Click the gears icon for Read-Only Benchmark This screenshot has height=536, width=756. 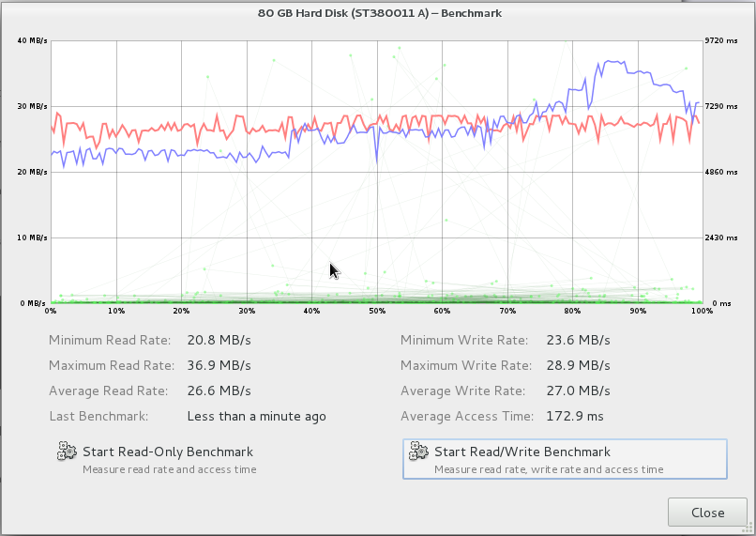tap(67, 451)
